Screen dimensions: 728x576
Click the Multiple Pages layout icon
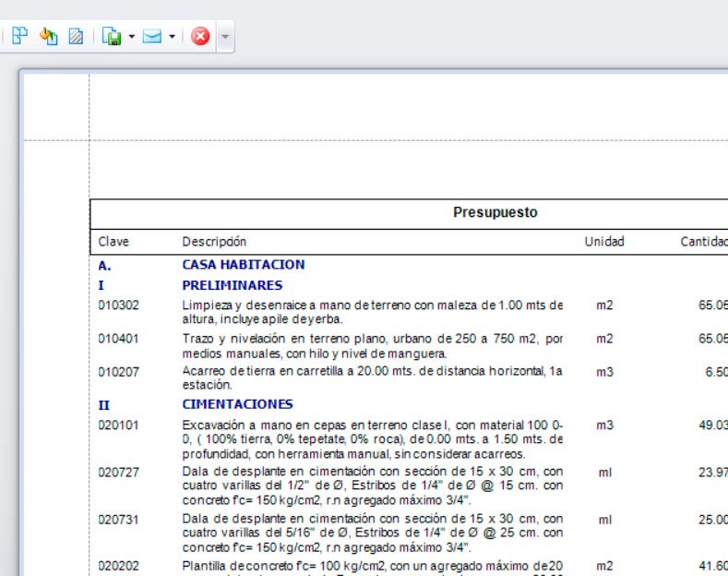pyautogui.click(x=19, y=36)
